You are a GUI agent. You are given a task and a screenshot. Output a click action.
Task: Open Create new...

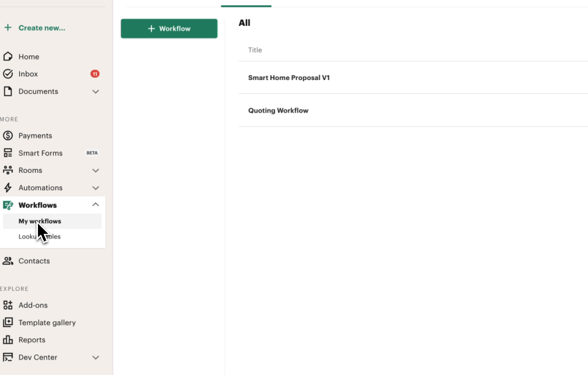tap(33, 27)
